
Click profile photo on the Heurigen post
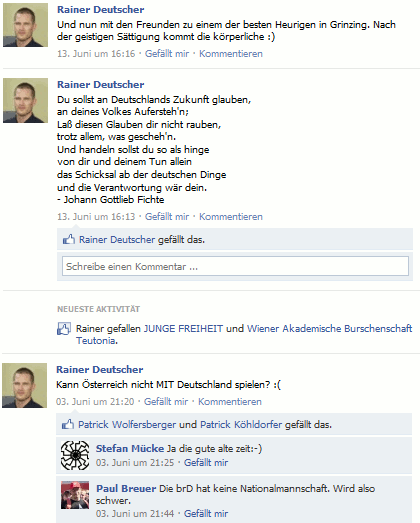coord(26,25)
